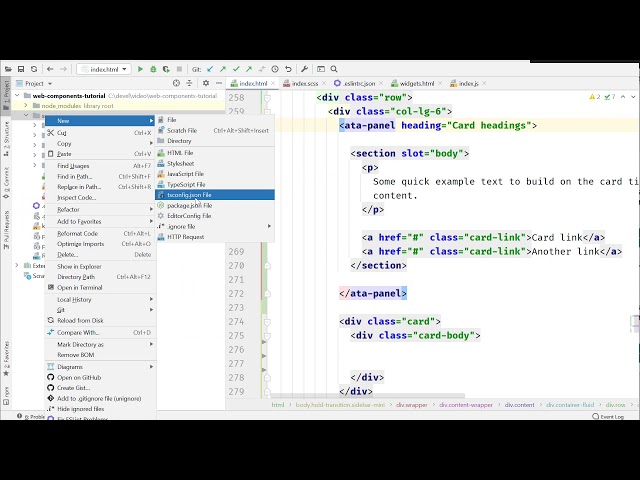Choose Cut from the context menu

point(100,133)
